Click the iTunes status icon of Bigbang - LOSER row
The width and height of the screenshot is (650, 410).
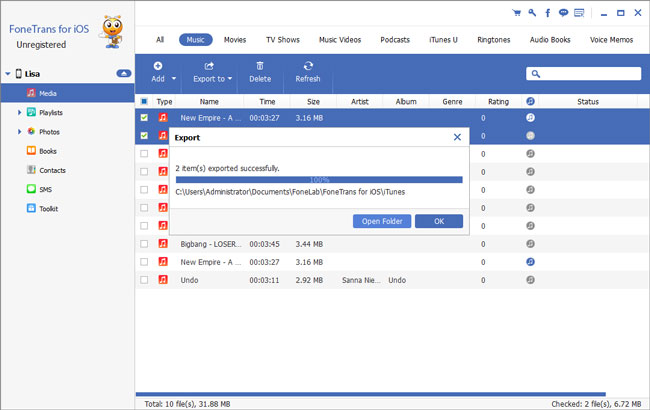(530, 244)
